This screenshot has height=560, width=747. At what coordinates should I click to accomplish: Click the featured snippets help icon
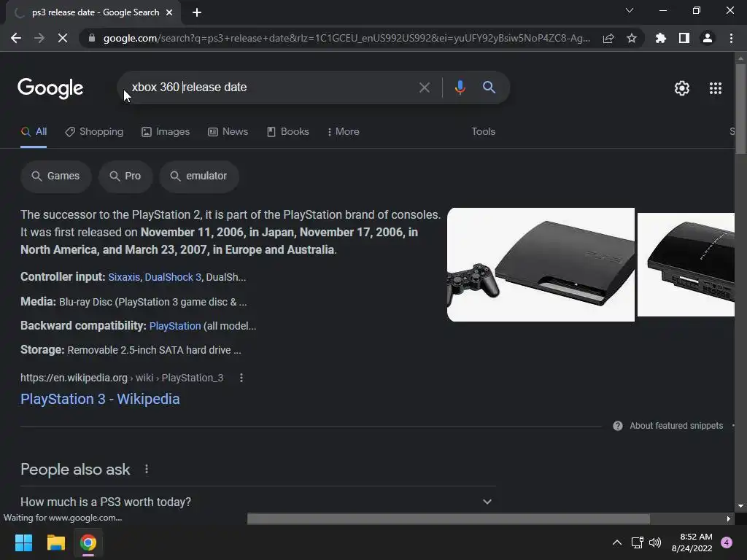point(617,426)
